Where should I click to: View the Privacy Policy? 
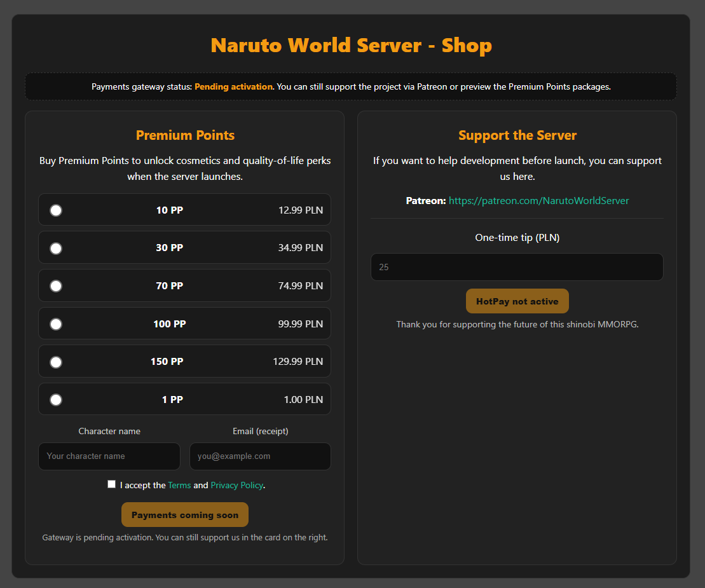pos(236,484)
